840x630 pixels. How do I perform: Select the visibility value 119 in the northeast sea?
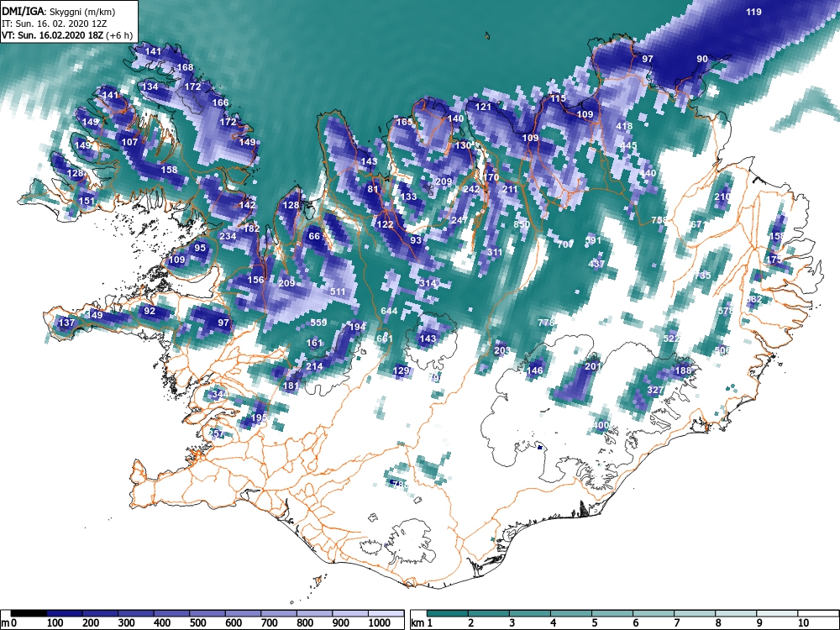click(753, 12)
